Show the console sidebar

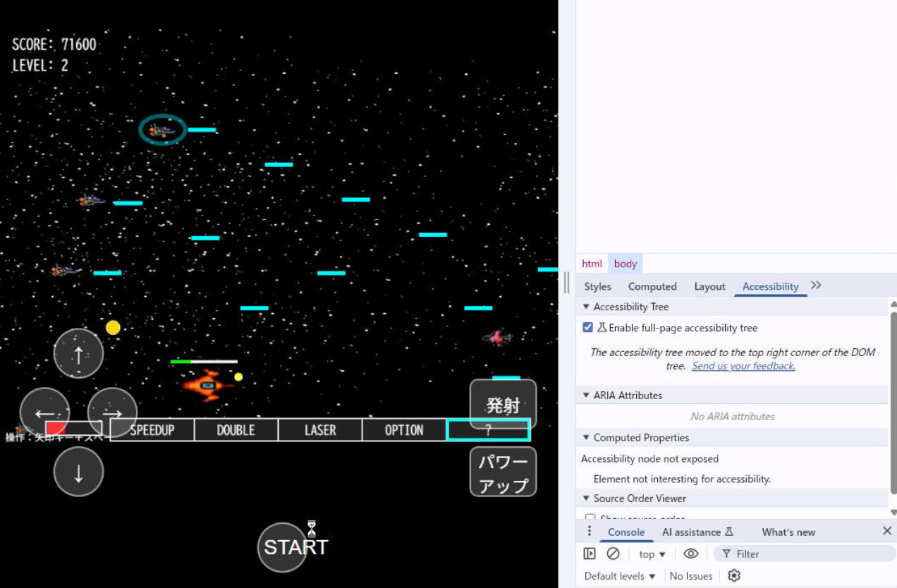[x=590, y=554]
